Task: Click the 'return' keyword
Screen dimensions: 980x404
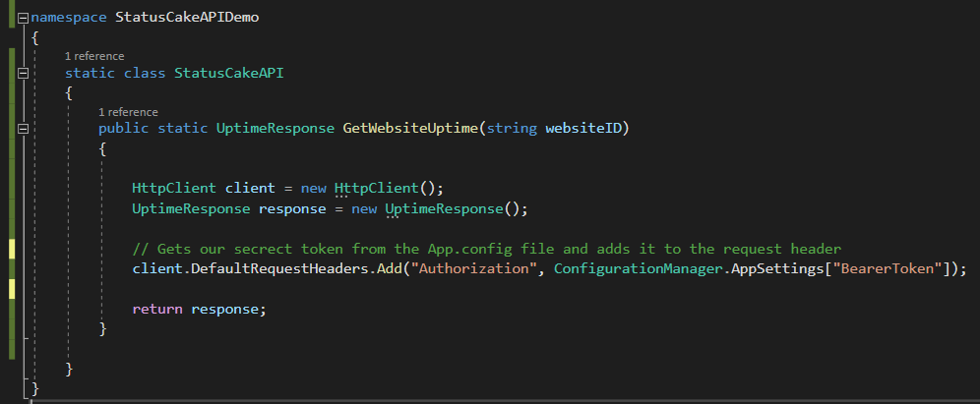Action: tap(156, 310)
